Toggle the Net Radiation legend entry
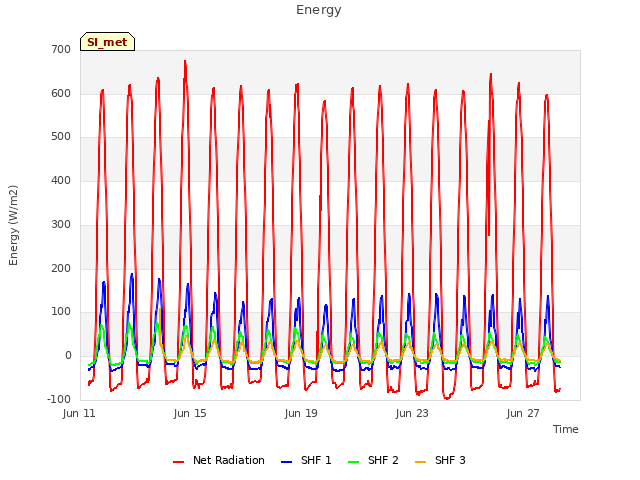Viewport: 640px width, 480px height. pyautogui.click(x=219, y=460)
